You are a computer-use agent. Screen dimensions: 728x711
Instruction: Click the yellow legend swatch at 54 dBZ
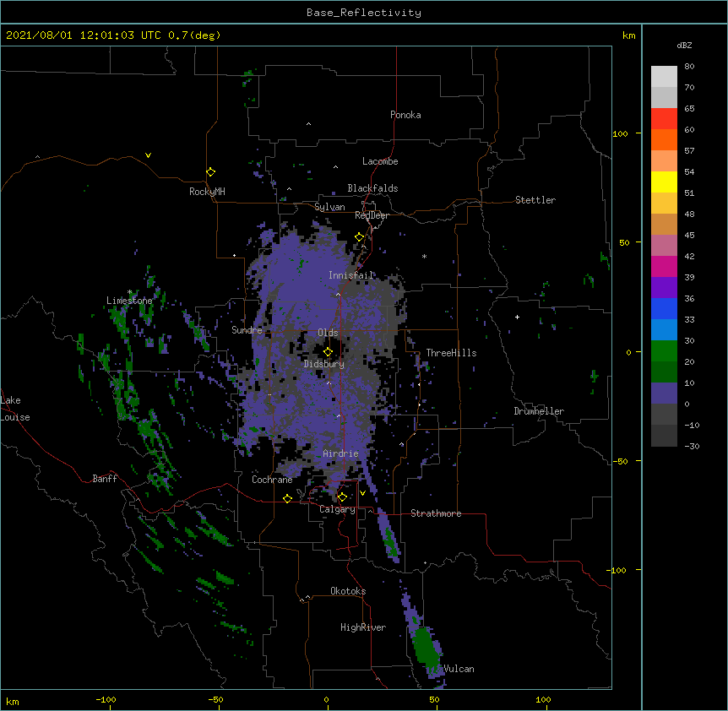[664, 182]
